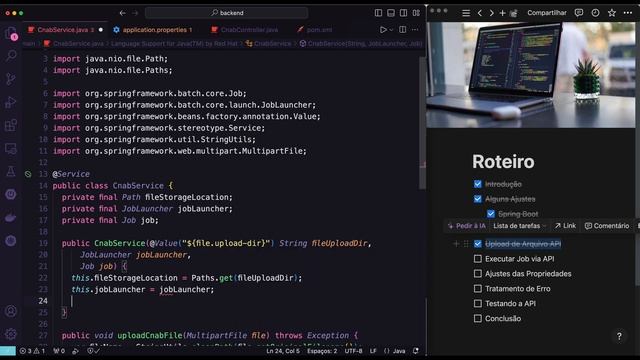Switch to the pom.xml tab
Viewport: 640px width, 360px height.
pyautogui.click(x=315, y=30)
